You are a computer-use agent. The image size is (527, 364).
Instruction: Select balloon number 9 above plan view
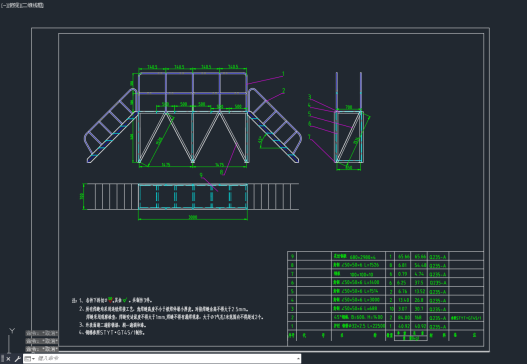pos(201,175)
